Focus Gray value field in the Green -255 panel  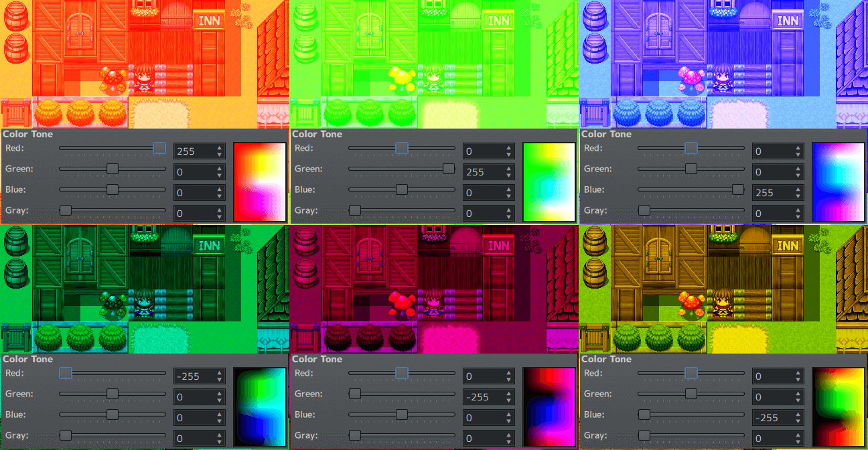click(x=488, y=439)
